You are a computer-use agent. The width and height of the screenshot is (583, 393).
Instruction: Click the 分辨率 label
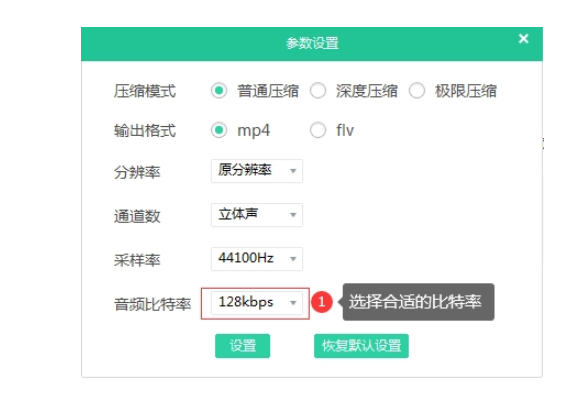click(x=137, y=173)
